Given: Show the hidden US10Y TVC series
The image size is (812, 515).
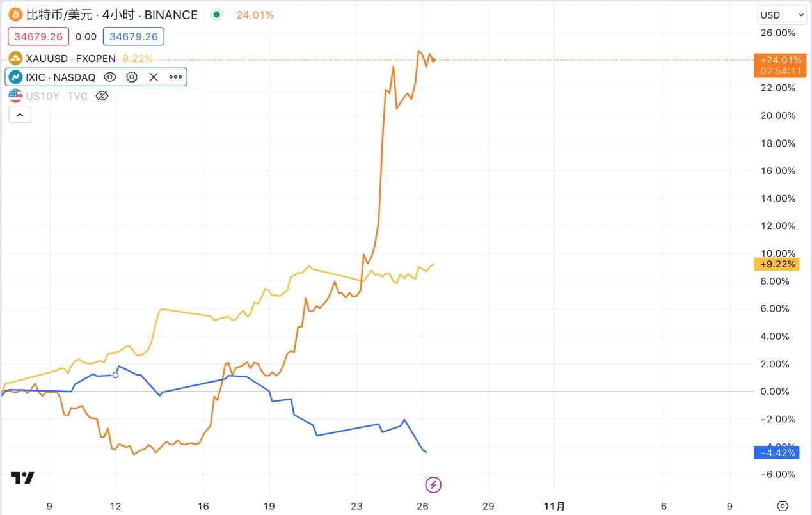Looking at the screenshot, I should pos(102,96).
